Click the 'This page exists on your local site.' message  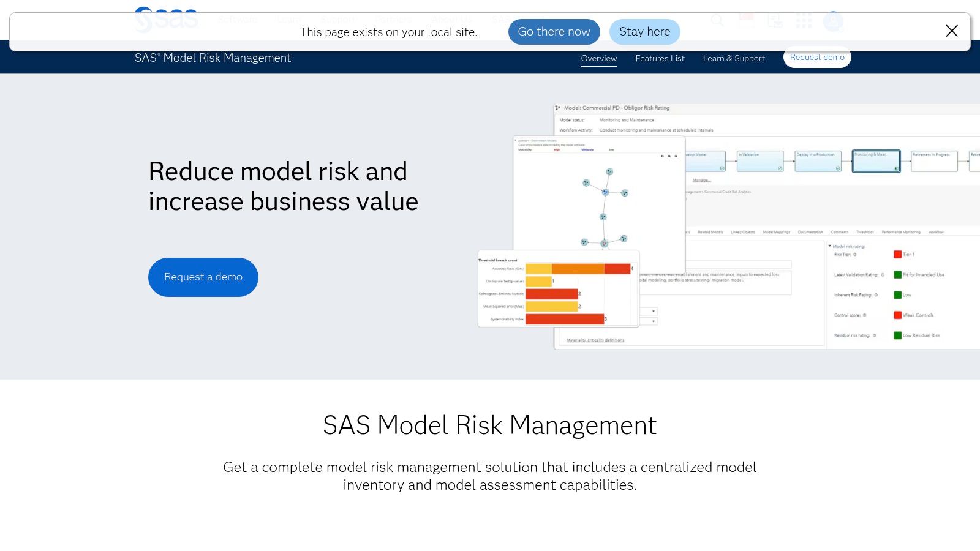388,32
